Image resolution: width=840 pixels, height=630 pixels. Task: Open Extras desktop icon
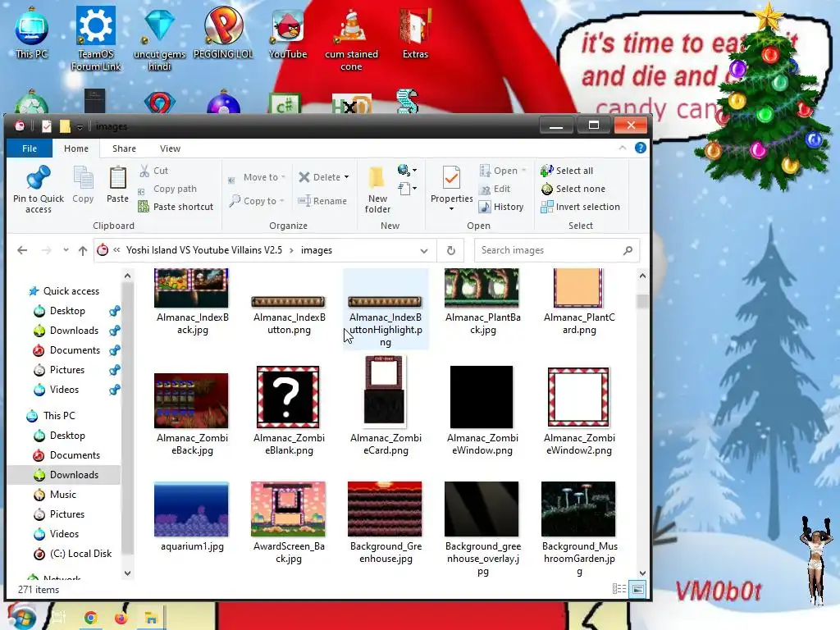[415, 33]
